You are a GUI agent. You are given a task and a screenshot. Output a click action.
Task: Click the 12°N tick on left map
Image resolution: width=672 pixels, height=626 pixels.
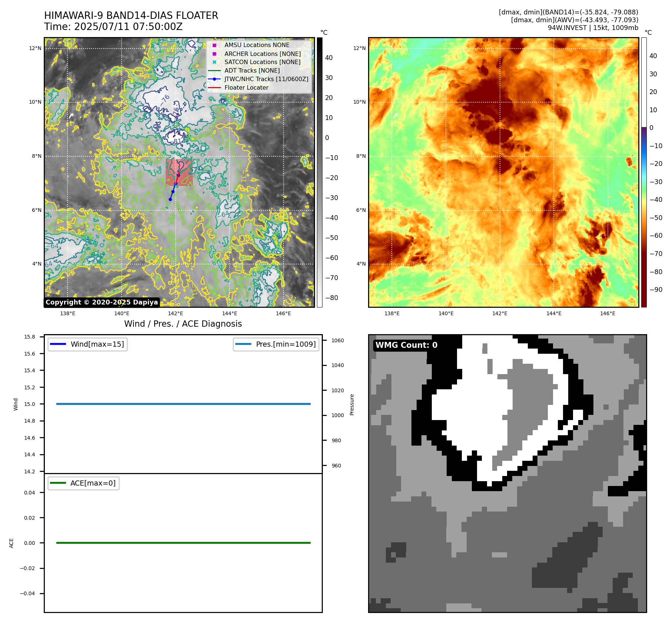(x=35, y=48)
